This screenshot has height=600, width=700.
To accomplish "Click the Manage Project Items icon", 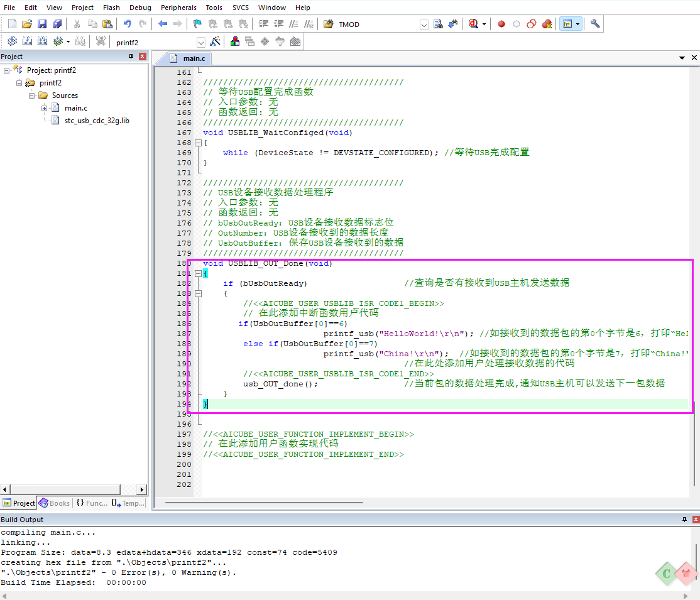I will coord(235,41).
